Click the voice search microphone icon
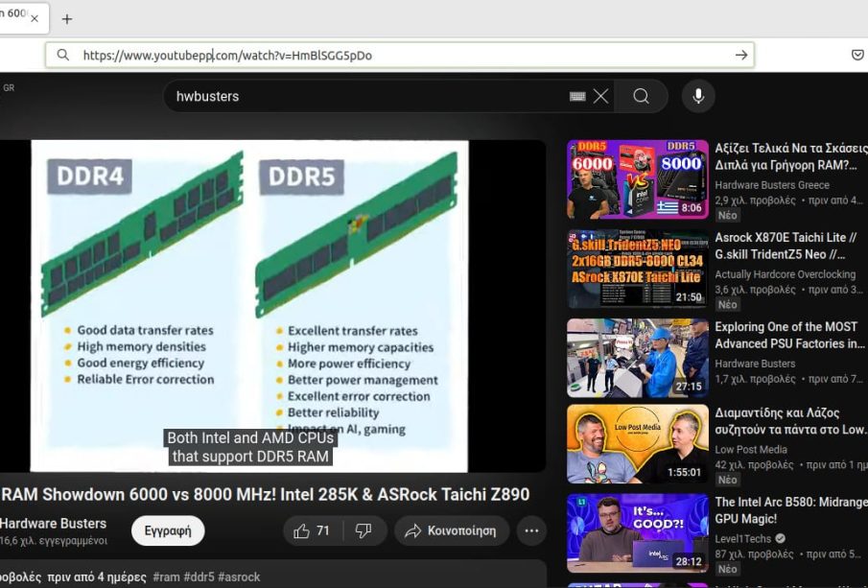 tap(698, 96)
